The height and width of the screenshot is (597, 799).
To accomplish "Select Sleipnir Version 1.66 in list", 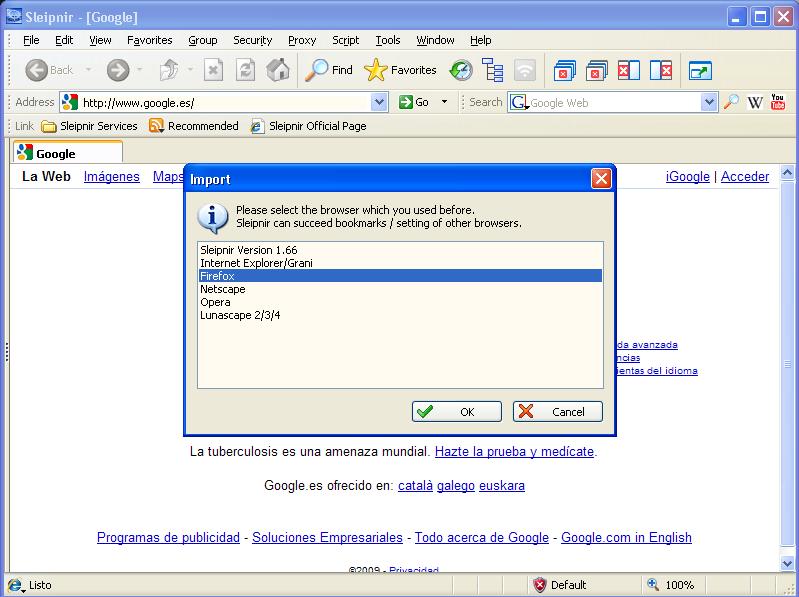I will pos(400,250).
